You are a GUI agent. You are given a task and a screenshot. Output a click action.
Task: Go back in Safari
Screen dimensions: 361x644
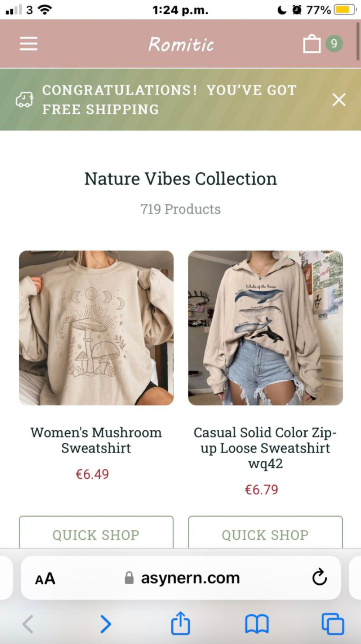(28, 624)
